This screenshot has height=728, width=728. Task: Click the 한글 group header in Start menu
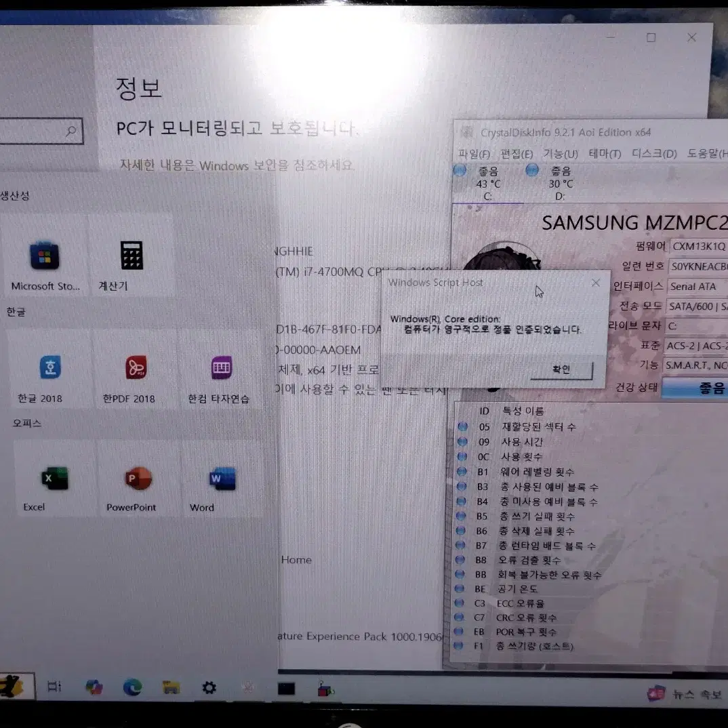[16, 312]
